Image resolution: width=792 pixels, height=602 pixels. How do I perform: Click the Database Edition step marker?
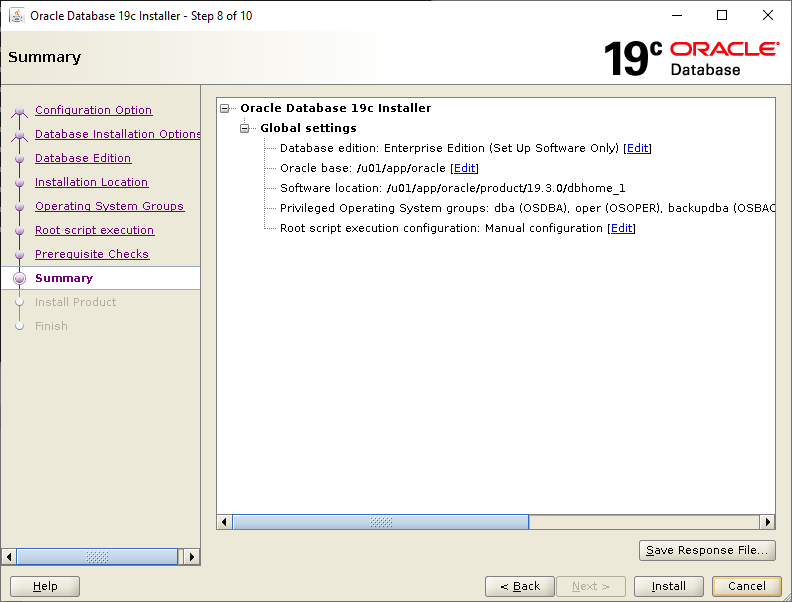[x=19, y=159]
